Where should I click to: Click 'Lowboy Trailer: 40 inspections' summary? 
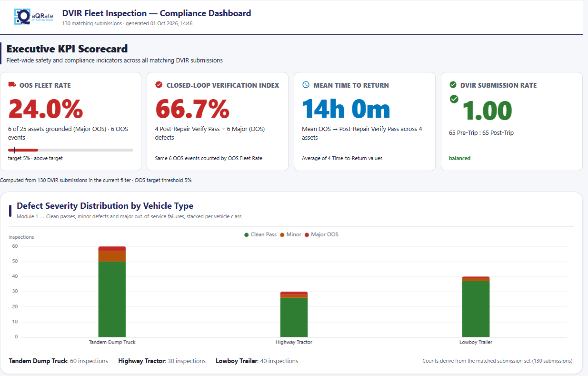click(257, 361)
